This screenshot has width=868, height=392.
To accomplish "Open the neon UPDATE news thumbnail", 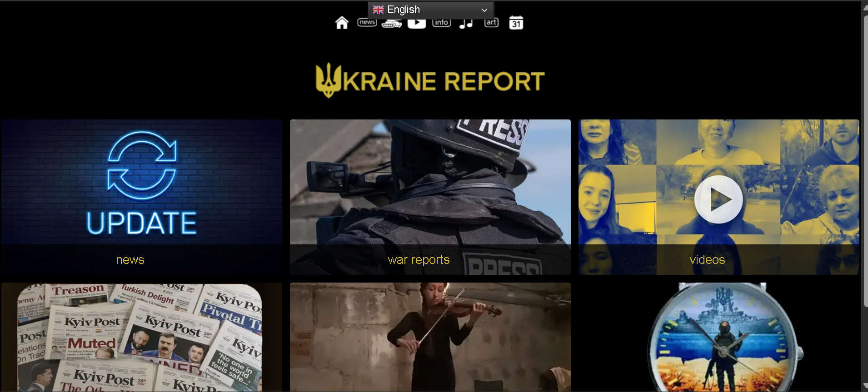I will [x=142, y=182].
